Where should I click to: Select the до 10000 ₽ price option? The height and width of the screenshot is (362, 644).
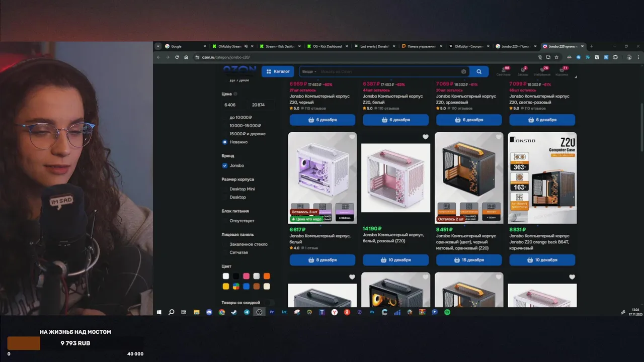(225, 117)
